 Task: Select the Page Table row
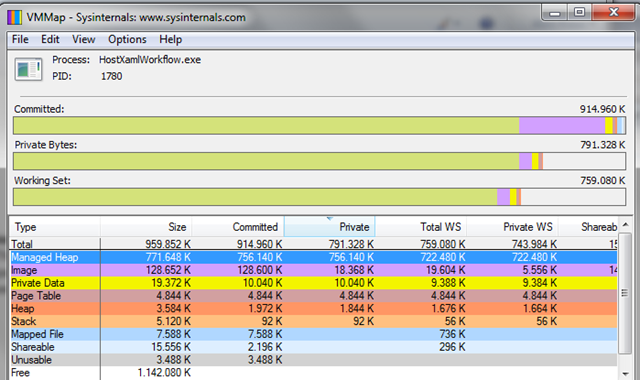313,296
